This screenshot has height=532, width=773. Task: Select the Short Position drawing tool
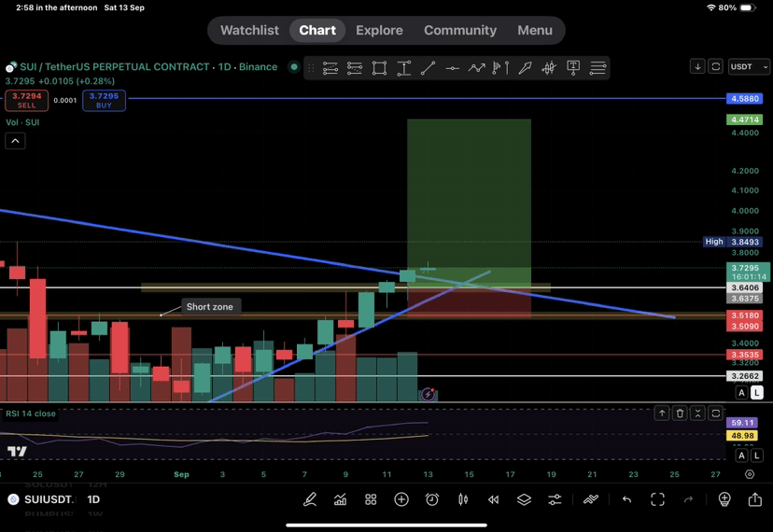coord(355,68)
